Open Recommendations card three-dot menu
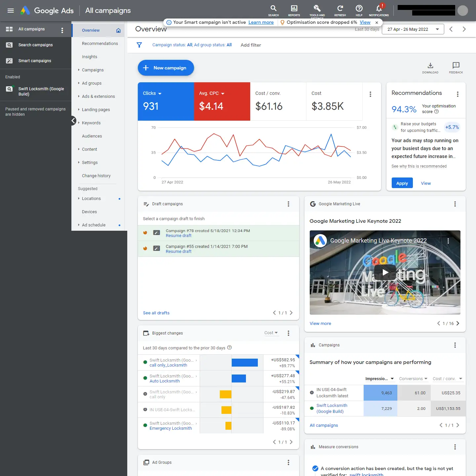Screen dimensions: 476x476 click(457, 94)
